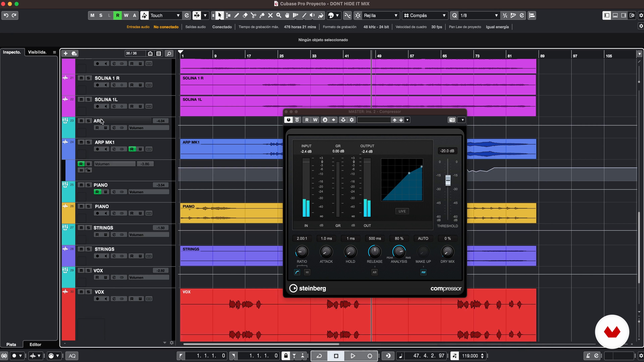Toggle global Write automation W button
The height and width of the screenshot is (362, 644).
pyautogui.click(x=126, y=15)
